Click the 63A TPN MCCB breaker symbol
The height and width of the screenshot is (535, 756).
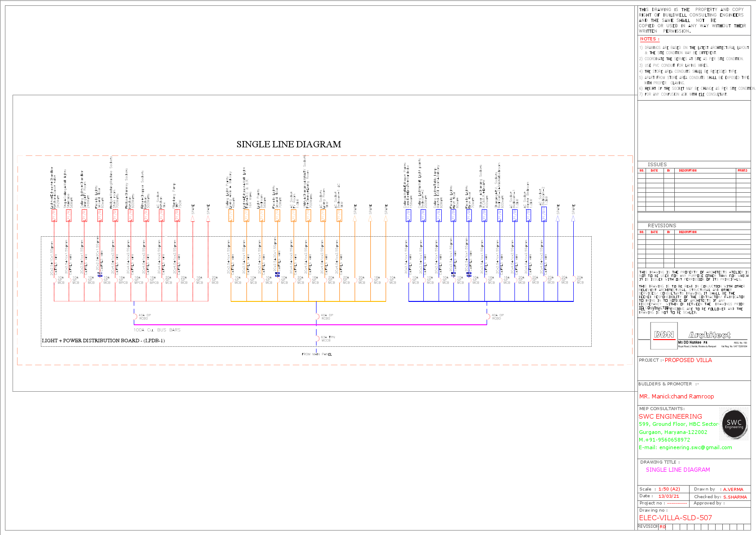click(x=317, y=339)
